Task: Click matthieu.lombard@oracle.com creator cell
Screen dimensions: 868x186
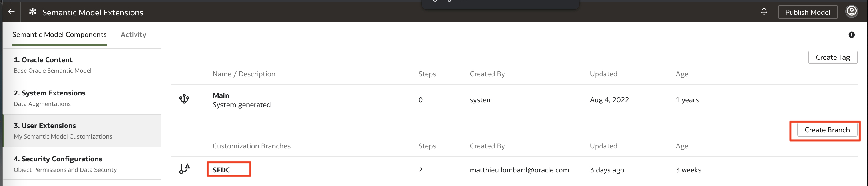Action: click(519, 170)
